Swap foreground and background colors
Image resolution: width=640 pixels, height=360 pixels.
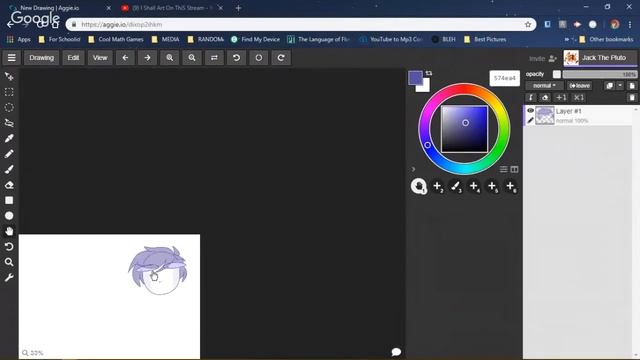click(x=429, y=73)
